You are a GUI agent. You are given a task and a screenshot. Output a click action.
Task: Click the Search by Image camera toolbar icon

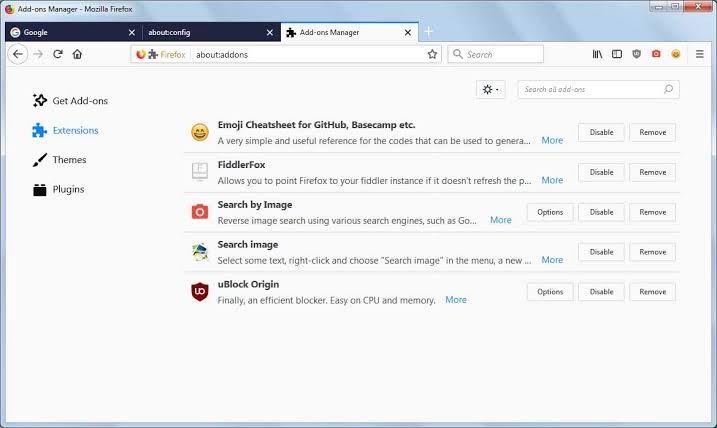(656, 54)
